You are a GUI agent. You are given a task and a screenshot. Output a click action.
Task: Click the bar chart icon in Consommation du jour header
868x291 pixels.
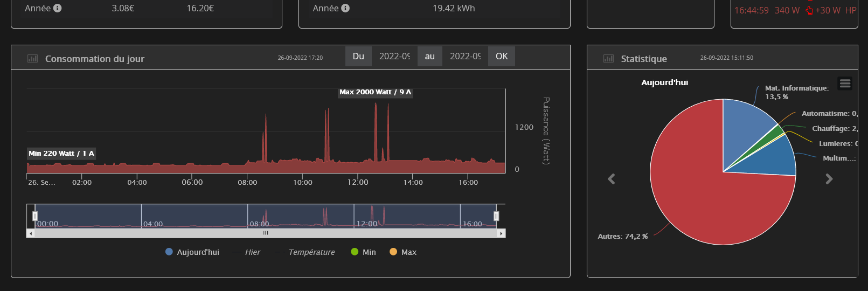pos(32,58)
